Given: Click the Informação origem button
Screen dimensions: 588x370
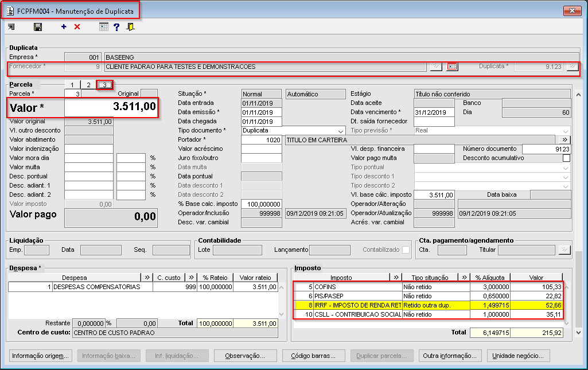Looking at the screenshot, I should click(40, 356).
